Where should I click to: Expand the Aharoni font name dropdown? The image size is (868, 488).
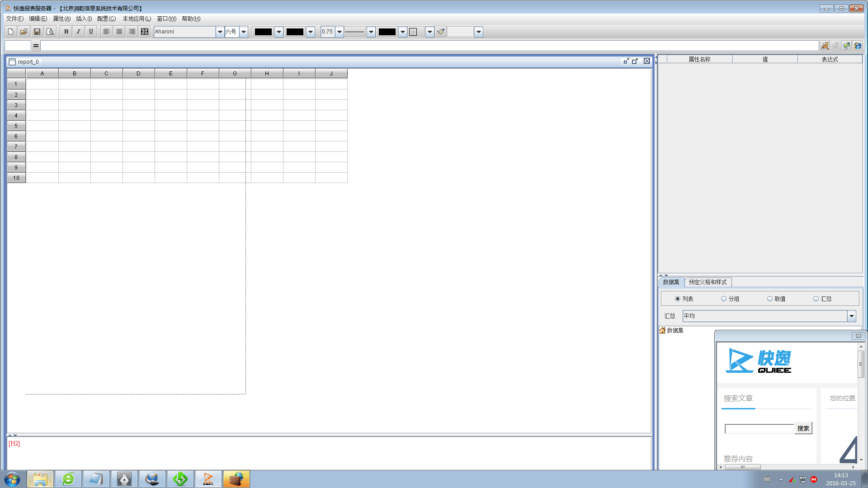click(220, 32)
